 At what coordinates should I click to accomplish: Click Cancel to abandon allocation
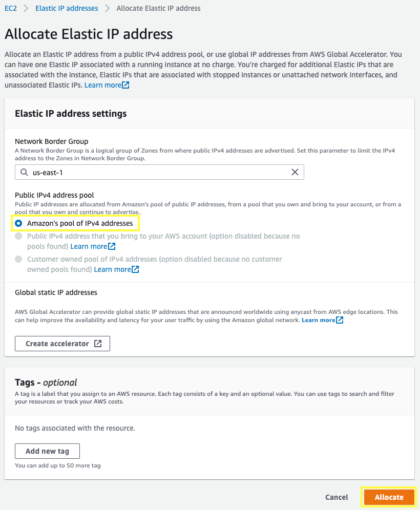point(337,497)
